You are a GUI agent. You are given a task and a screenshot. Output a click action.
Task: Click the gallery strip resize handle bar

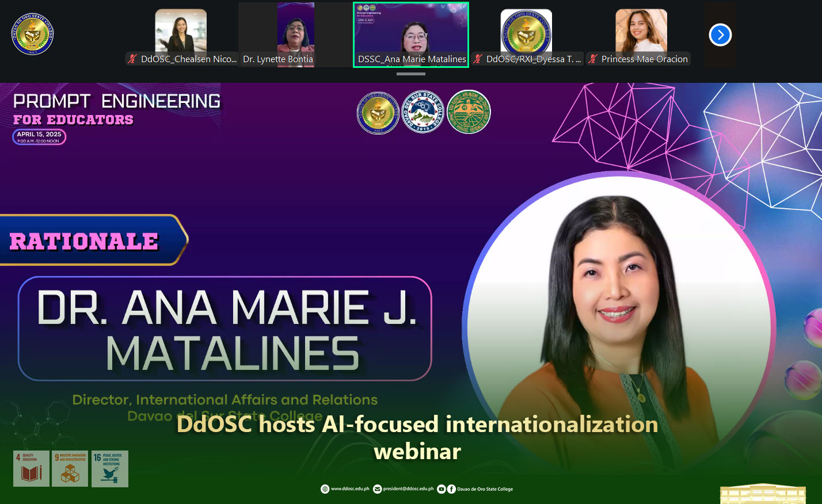pyautogui.click(x=411, y=74)
